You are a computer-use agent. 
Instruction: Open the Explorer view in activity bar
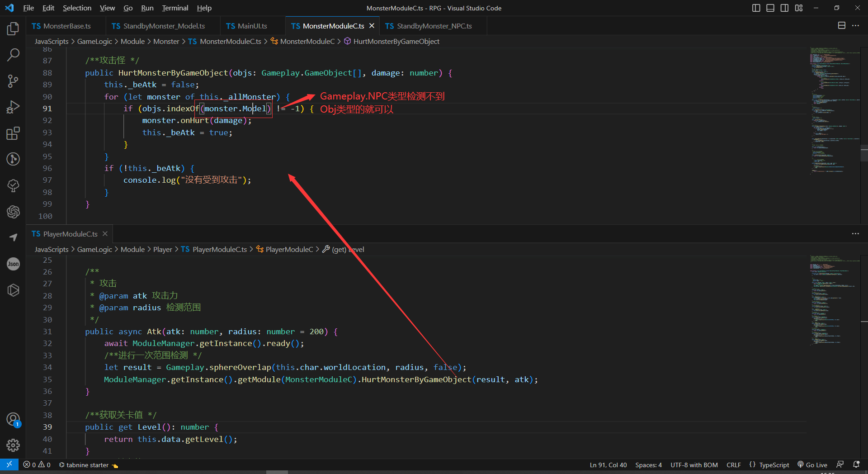point(13,29)
